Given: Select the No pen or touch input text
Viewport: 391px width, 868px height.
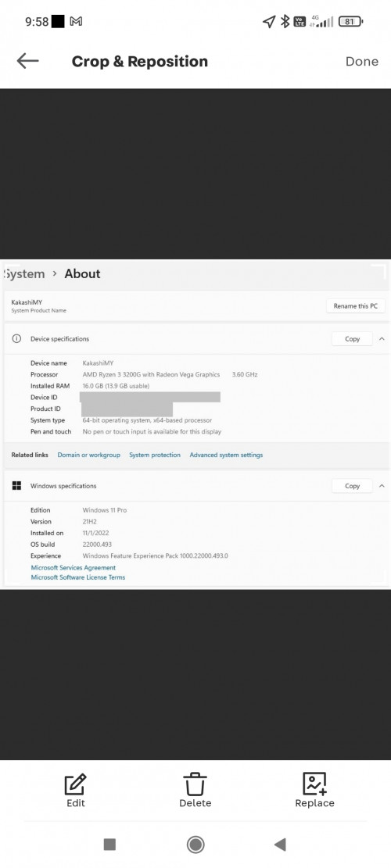Looking at the screenshot, I should (x=152, y=432).
